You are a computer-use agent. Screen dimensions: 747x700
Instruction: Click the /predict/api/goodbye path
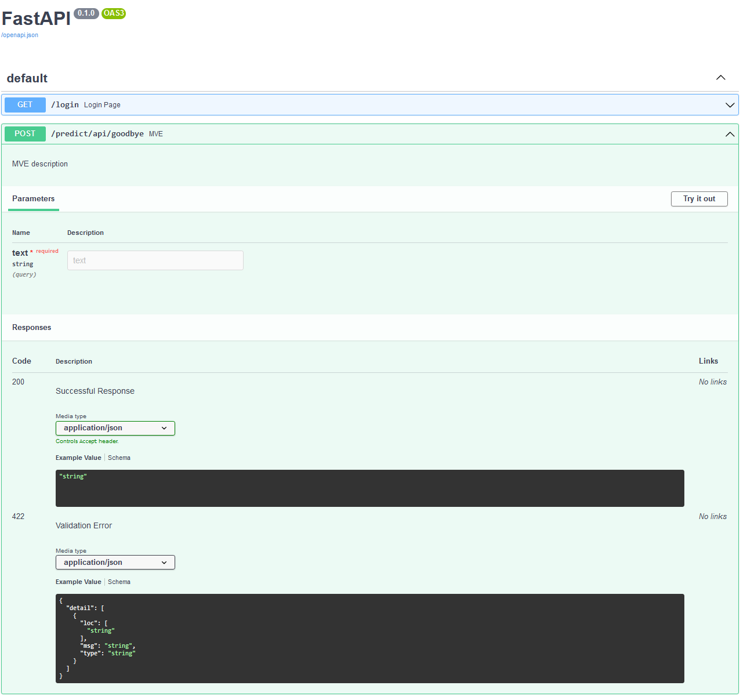pos(97,134)
